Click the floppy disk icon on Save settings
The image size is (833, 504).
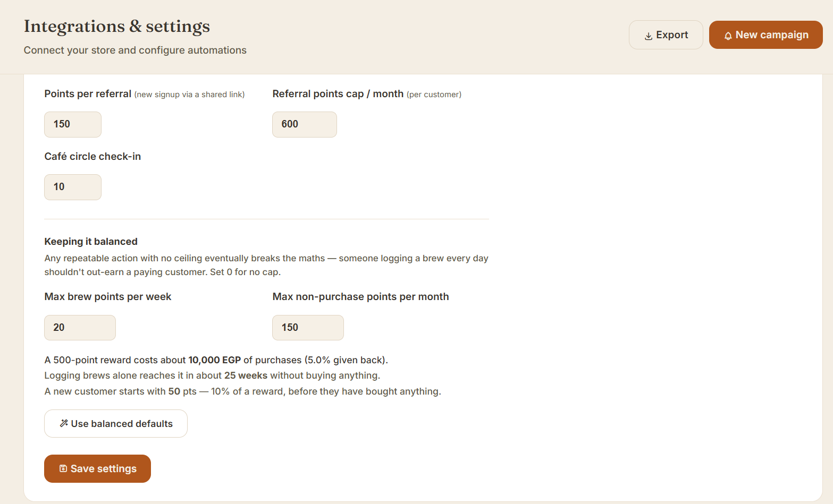[x=63, y=468]
